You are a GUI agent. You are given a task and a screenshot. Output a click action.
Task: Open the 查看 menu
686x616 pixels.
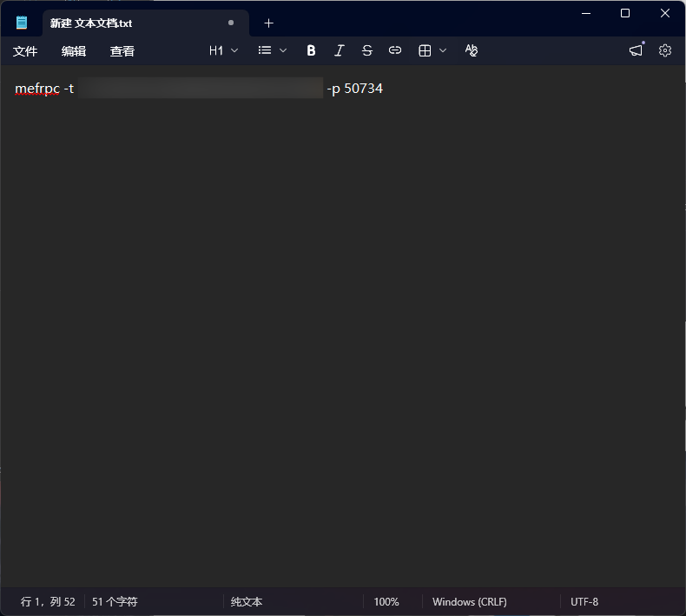[122, 51]
